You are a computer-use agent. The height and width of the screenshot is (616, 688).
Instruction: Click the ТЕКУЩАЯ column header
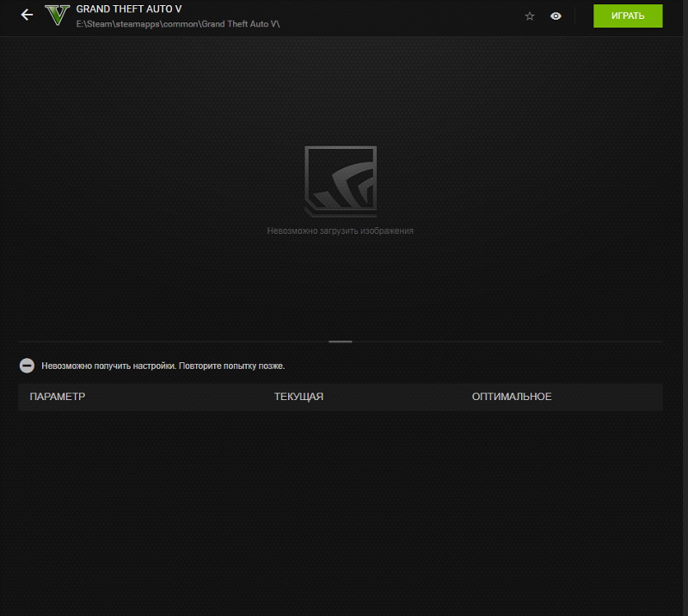(x=298, y=397)
